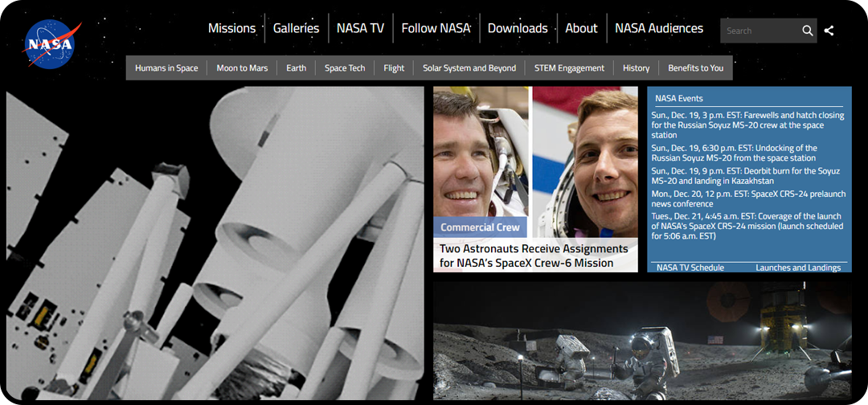The height and width of the screenshot is (405, 868).
Task: Open Coverage of SpaceX CRS-24 launch event
Action: [747, 227]
